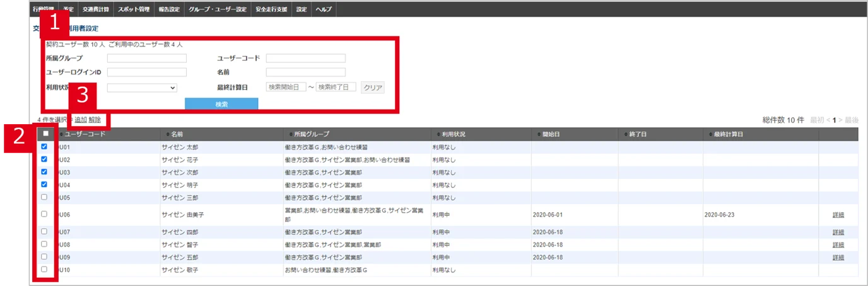
Task: Click 総件数 10 件 total count text
Action: click(x=783, y=120)
